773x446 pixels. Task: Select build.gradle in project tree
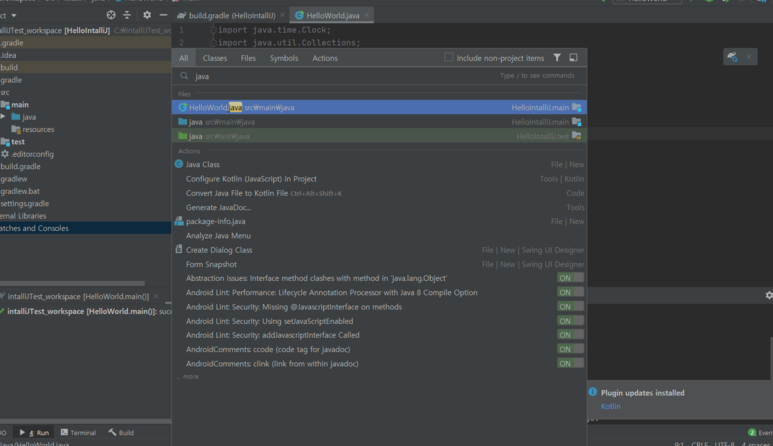pos(20,166)
